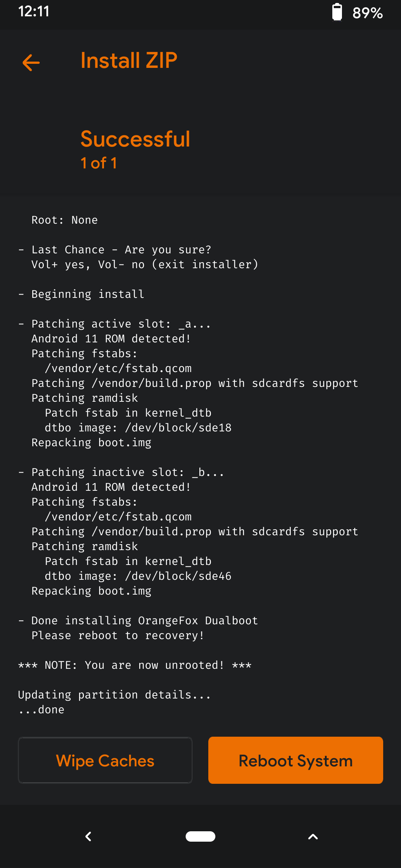Tap the home pill in navigation bar
The height and width of the screenshot is (868, 401).
[x=200, y=836]
